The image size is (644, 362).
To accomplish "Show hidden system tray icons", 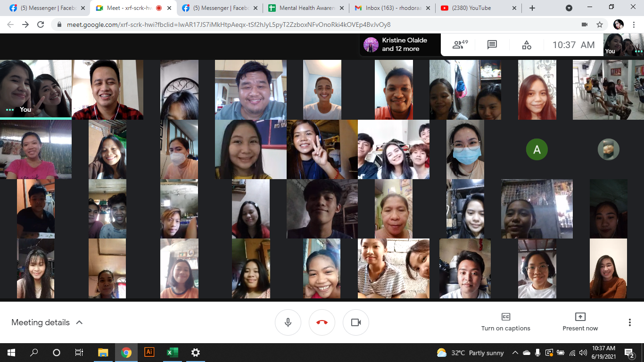I will [x=515, y=353].
